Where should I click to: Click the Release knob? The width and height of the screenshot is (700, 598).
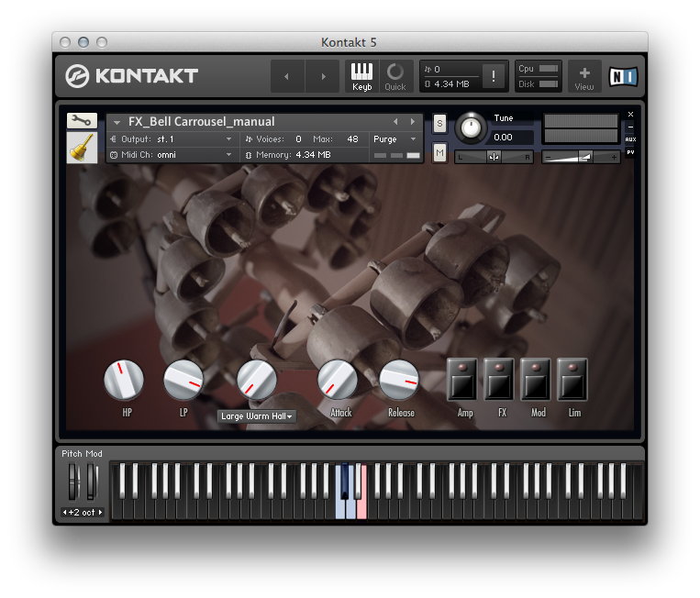coord(399,380)
